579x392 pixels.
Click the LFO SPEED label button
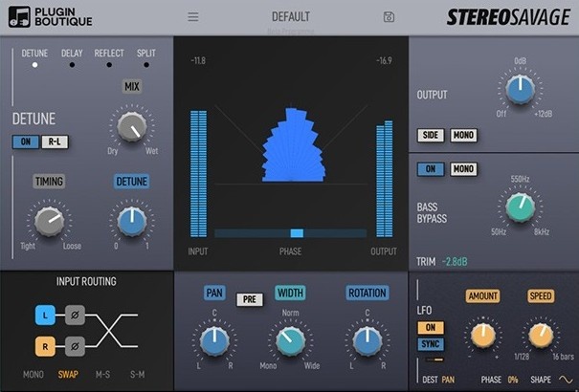pyautogui.click(x=541, y=295)
